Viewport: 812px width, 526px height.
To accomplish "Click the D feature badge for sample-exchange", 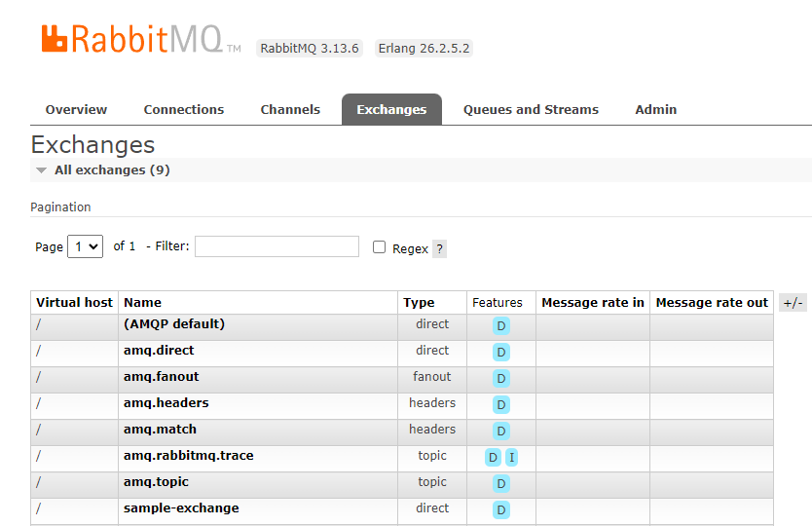I will (x=500, y=510).
